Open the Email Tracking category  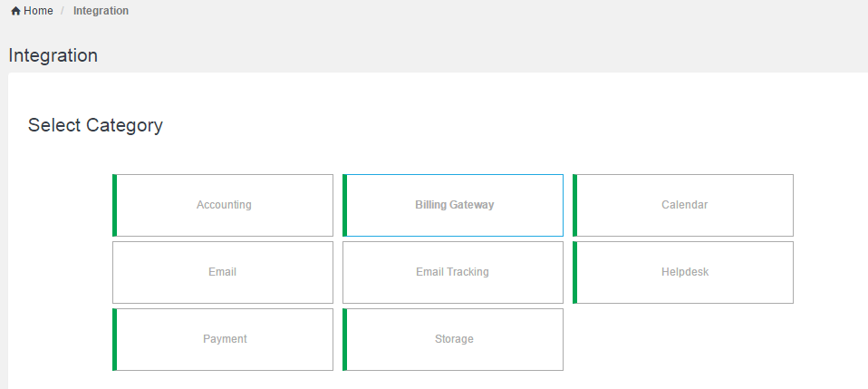tap(452, 272)
